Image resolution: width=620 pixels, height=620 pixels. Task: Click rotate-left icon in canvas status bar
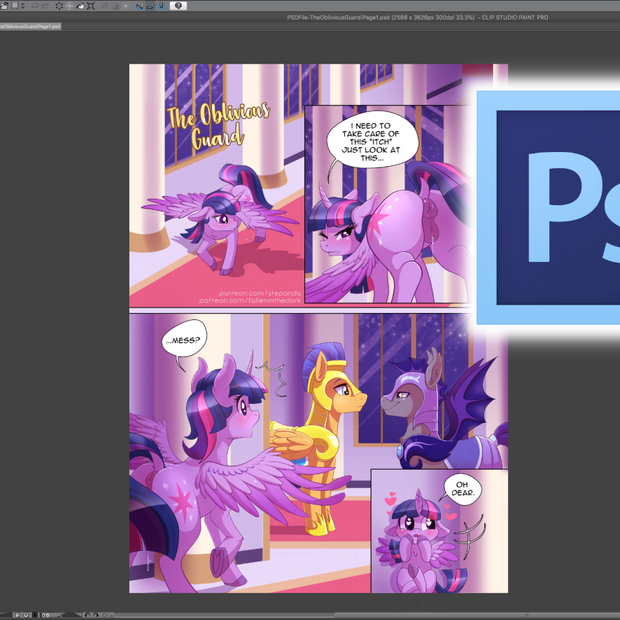pyautogui.click(x=87, y=615)
